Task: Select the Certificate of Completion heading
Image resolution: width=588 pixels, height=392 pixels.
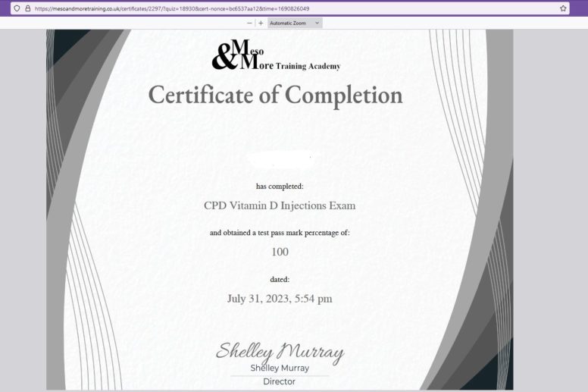Action: point(275,96)
